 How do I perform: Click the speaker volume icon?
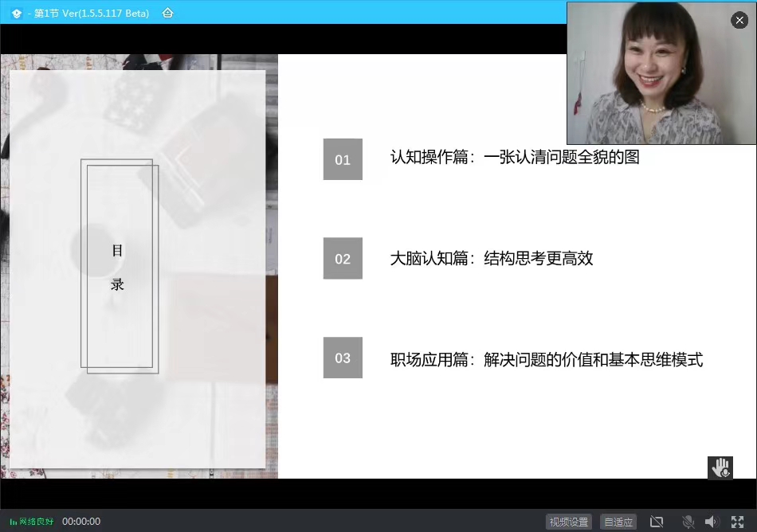click(x=712, y=522)
